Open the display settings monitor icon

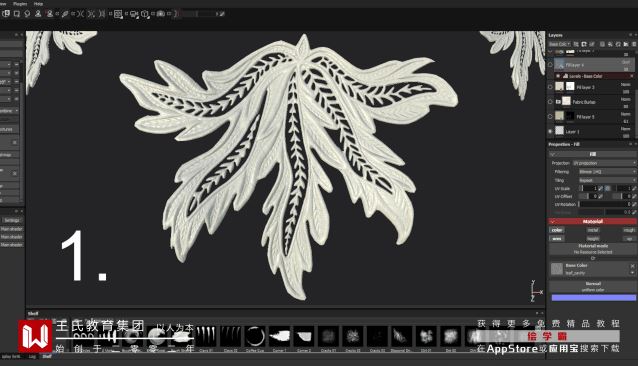(134, 14)
